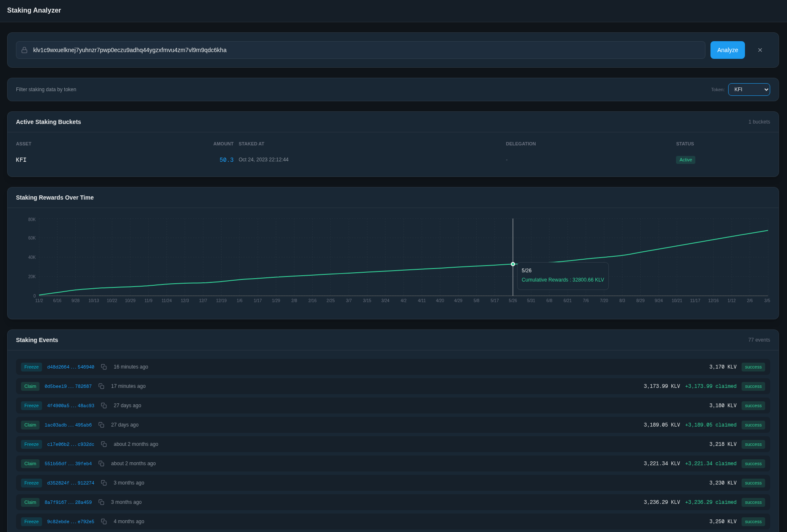This screenshot has width=787, height=532.
Task: Click the Active status badge for KFI
Action: tap(685, 160)
